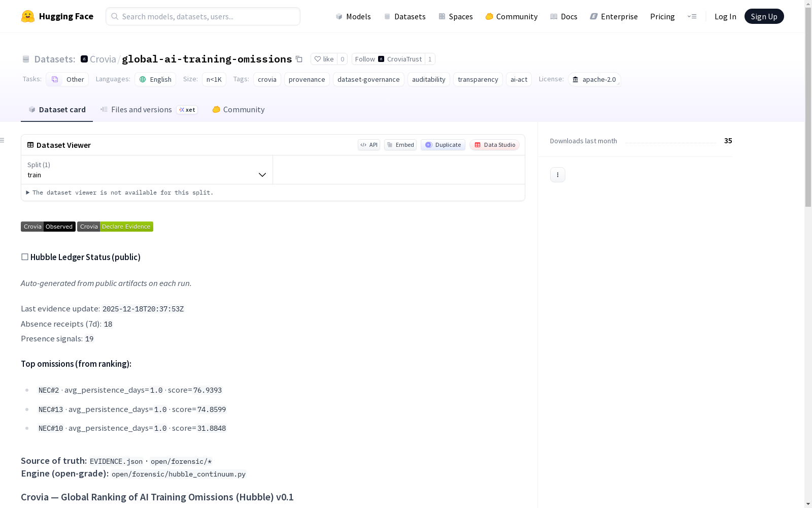Open the Spaces page
The height and width of the screenshot is (508, 812).
456,16
